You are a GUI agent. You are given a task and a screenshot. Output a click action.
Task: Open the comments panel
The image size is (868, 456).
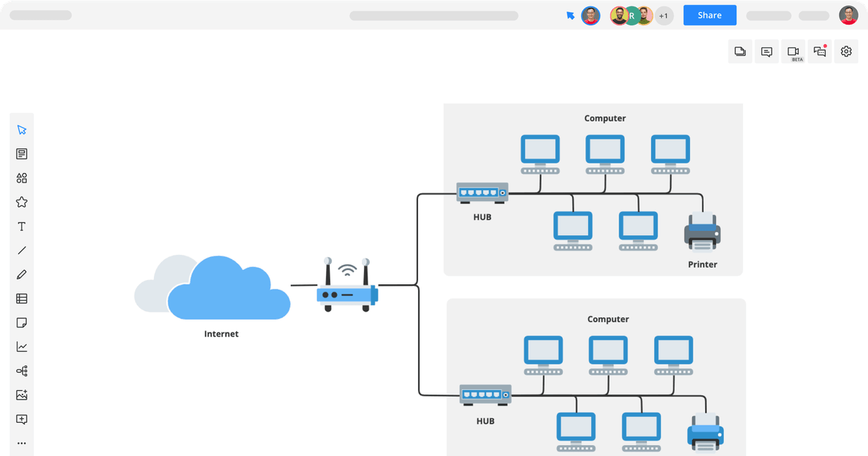click(x=766, y=51)
